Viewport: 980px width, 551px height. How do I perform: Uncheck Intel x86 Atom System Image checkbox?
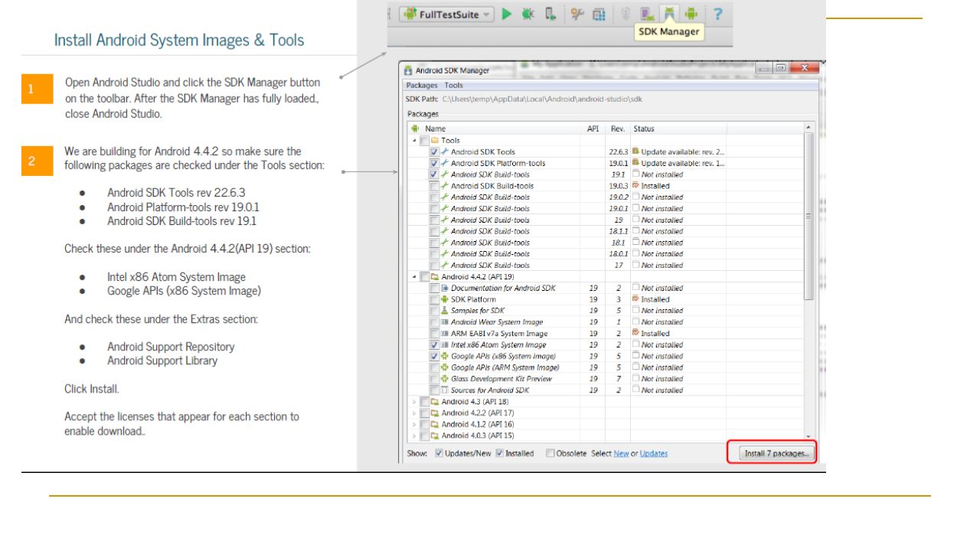[435, 345]
